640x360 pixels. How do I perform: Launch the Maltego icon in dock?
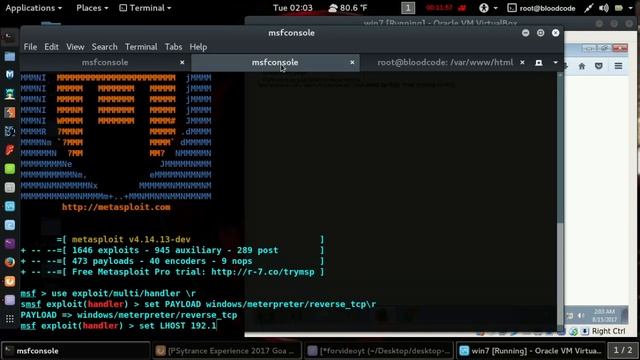click(x=9, y=131)
